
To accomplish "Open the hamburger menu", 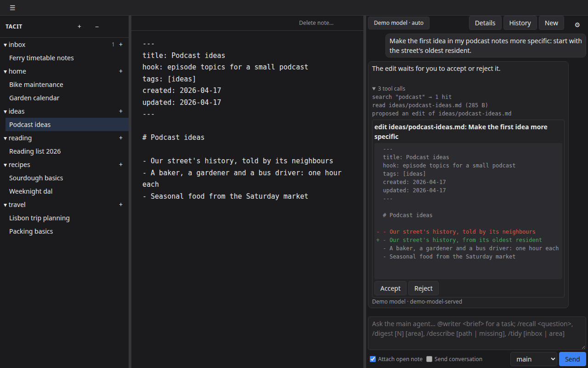I will point(12,8).
